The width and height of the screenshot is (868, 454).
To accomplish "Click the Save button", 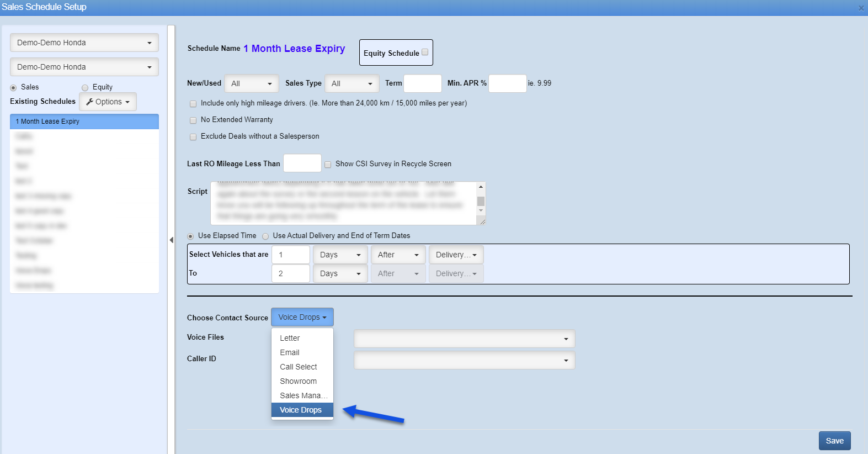I will click(834, 441).
